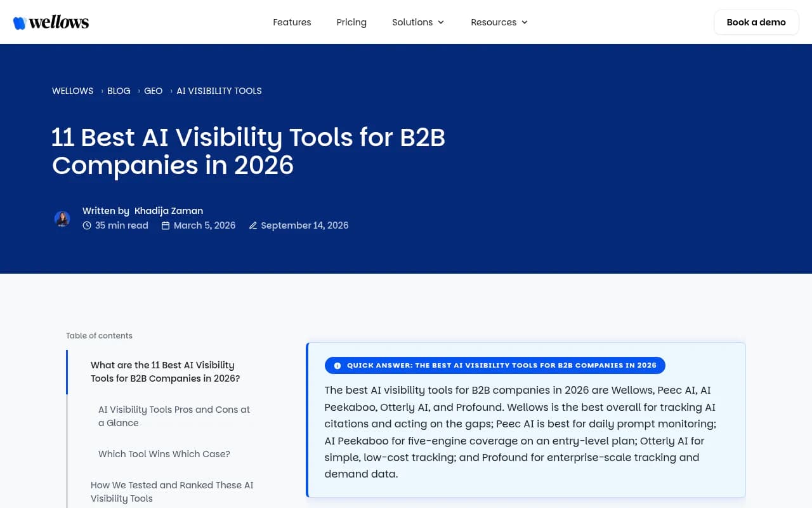Click the author avatar of Khadija Zaman
This screenshot has width=812, height=508.
(x=62, y=219)
